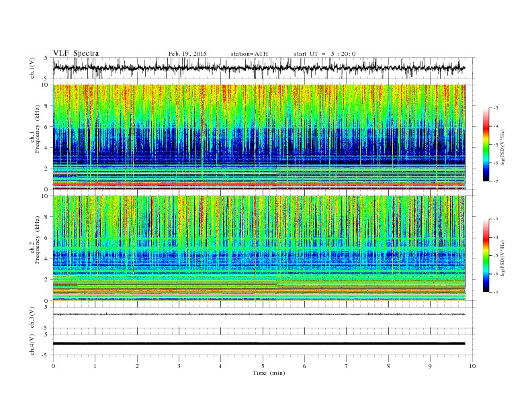Click the ch.2 spectrogram color scale bar
This screenshot has height=411, width=532.
pyautogui.click(x=486, y=256)
